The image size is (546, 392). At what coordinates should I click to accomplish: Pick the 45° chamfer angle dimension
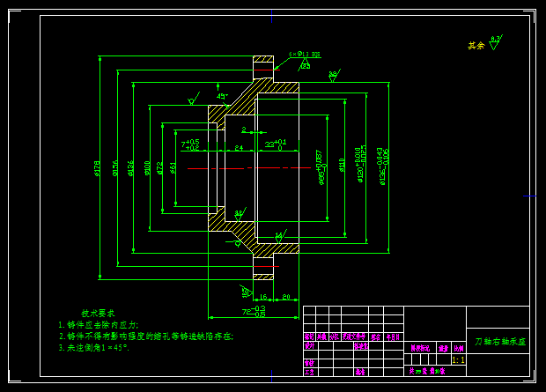[x=222, y=96]
